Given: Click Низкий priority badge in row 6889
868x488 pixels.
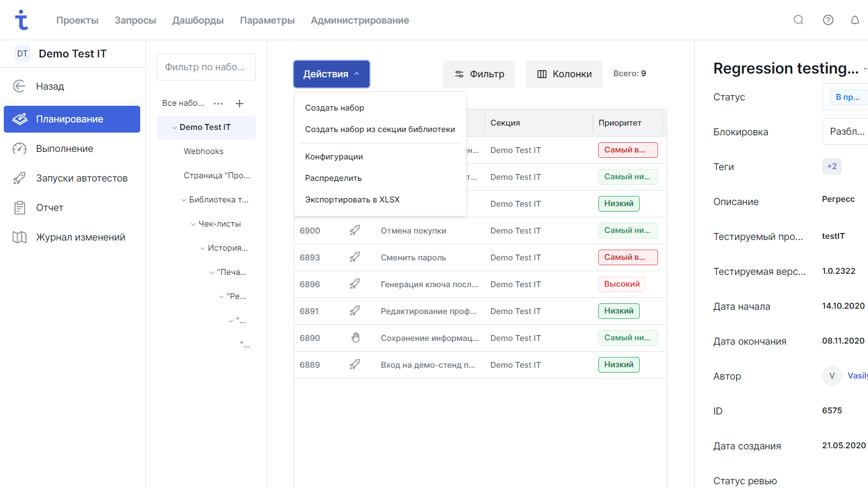Looking at the screenshot, I should [x=619, y=365].
